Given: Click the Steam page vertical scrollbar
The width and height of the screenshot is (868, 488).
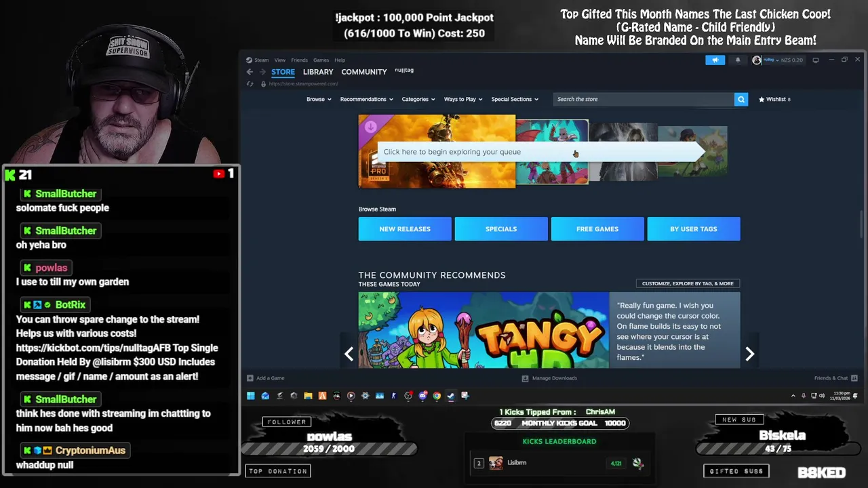Looking at the screenshot, I should [861, 224].
